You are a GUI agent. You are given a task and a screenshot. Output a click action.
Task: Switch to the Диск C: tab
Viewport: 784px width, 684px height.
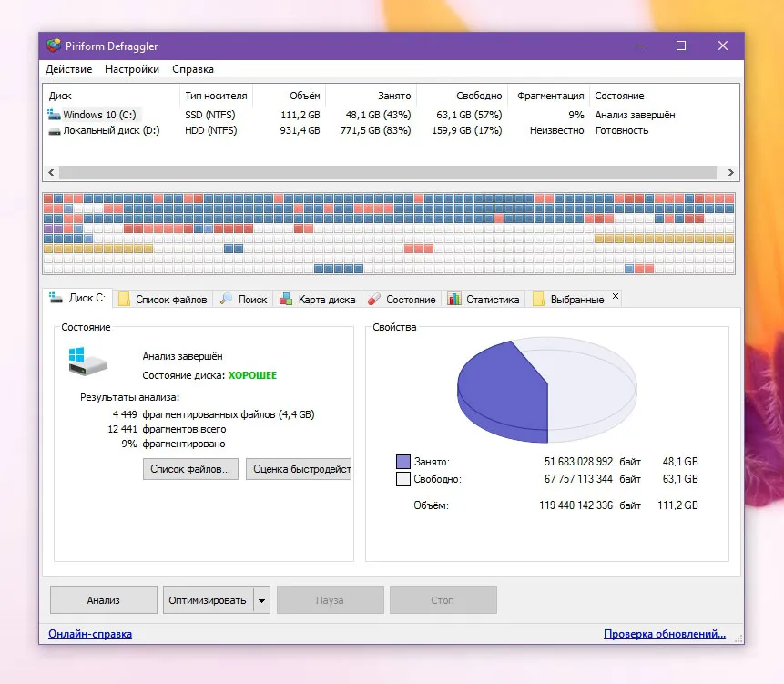77,298
